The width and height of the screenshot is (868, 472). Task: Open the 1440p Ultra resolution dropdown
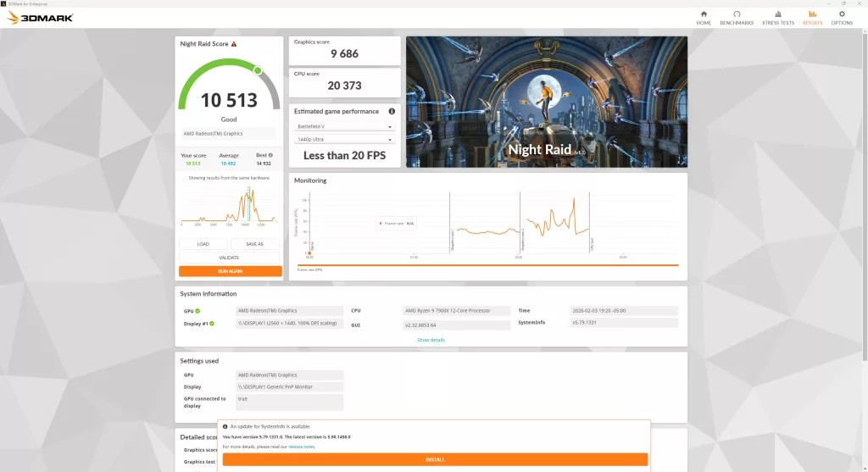[x=344, y=139]
